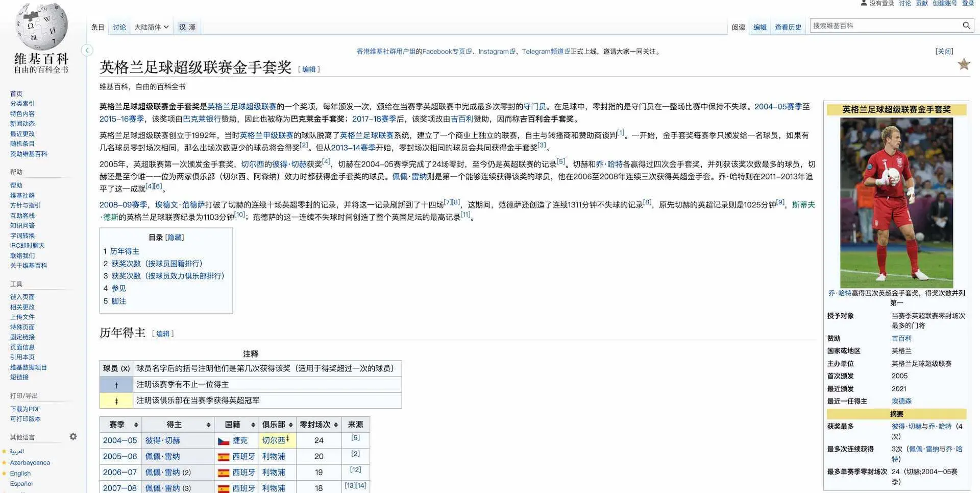Open 维基数据项目 in the sidebar
This screenshot has width=980, height=493.
28,367
